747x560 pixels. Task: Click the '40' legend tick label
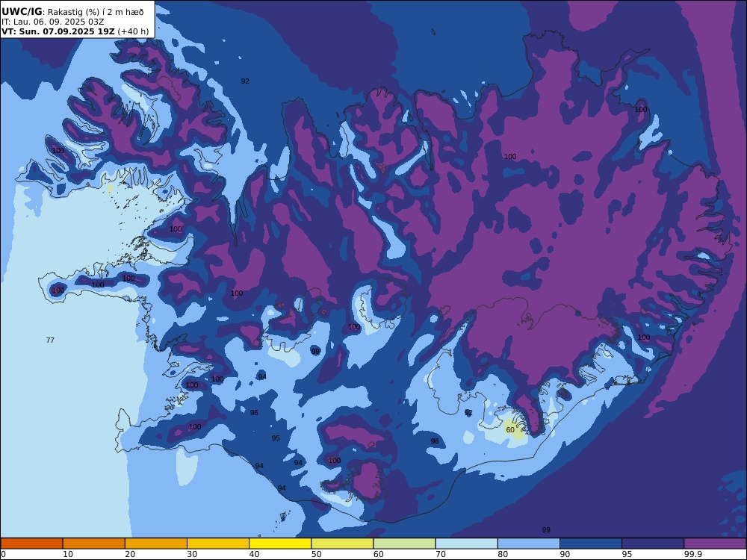pos(254,554)
